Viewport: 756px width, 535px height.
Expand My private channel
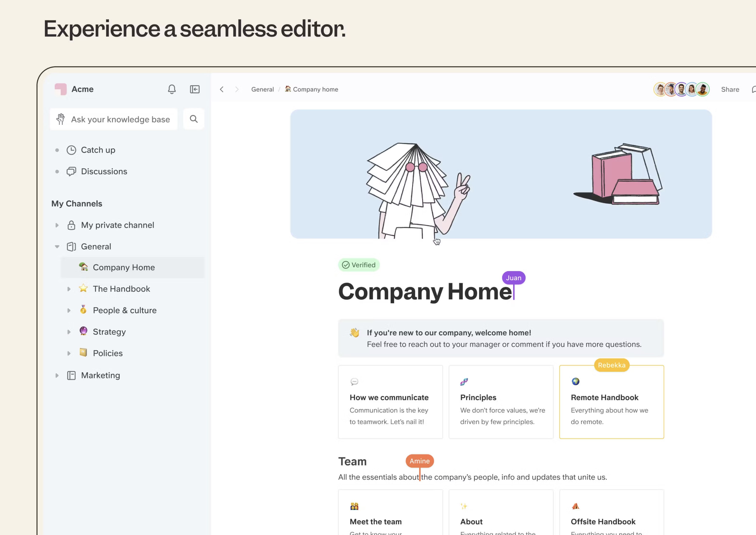(57, 225)
